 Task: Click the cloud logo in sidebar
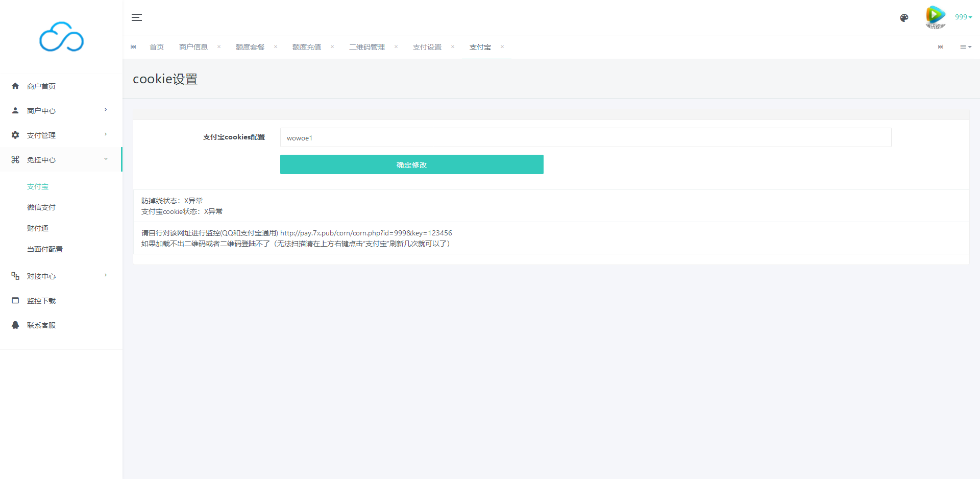point(61,37)
